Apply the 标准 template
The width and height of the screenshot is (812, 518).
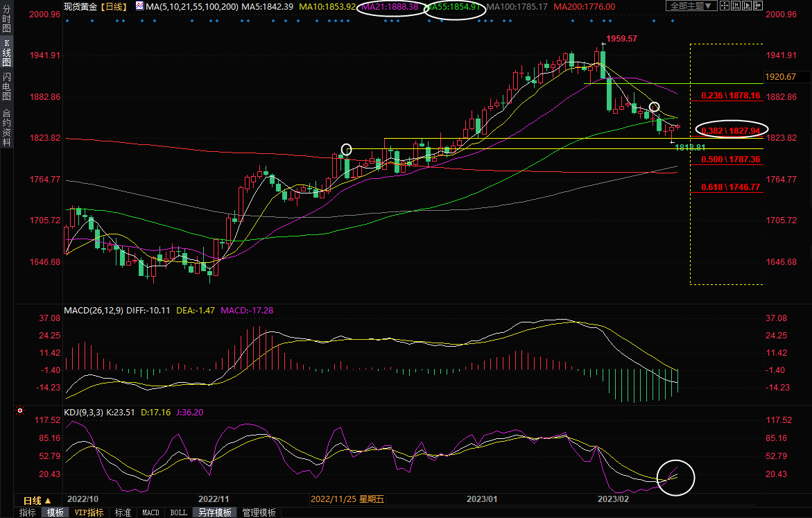[123, 512]
